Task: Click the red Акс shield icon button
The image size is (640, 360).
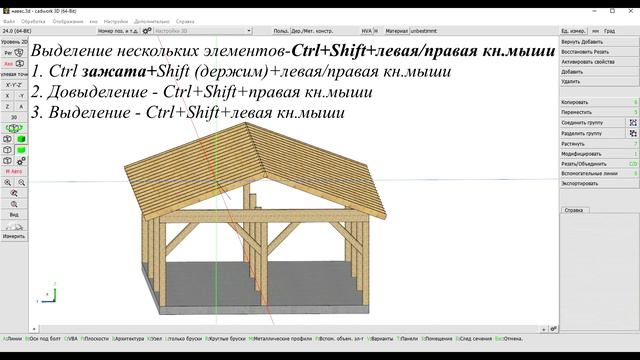Action: point(14,64)
